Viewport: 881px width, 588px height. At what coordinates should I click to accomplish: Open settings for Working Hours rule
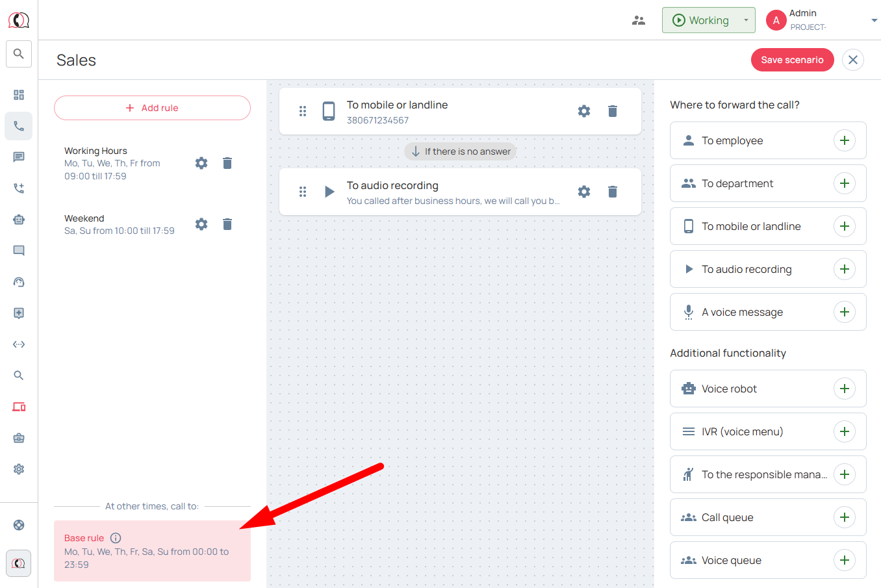click(201, 163)
